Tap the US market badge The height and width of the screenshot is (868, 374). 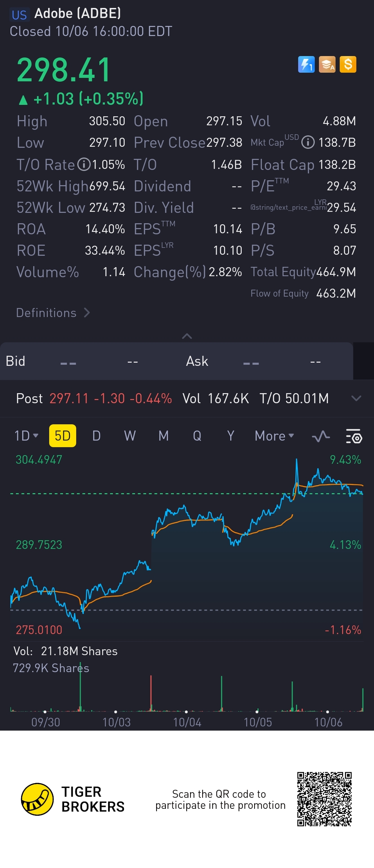point(19,15)
